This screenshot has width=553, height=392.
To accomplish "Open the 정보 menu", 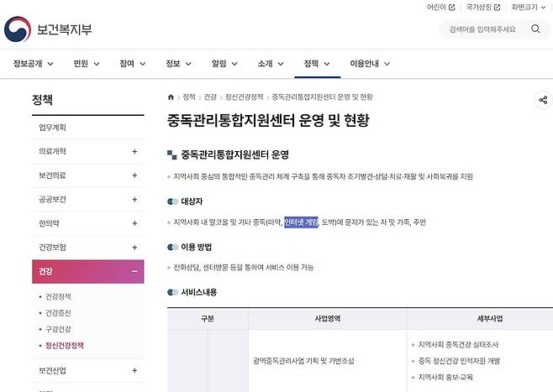I will (x=178, y=64).
